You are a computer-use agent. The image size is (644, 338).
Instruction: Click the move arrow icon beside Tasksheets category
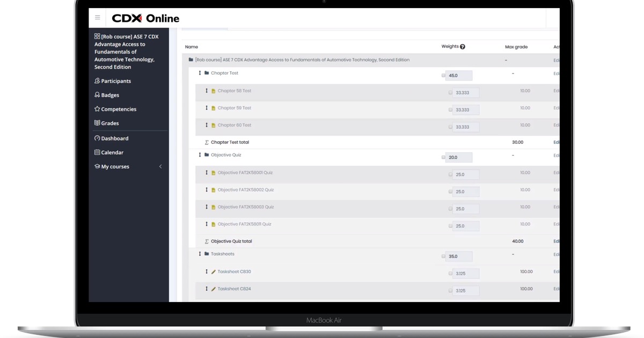click(x=200, y=254)
